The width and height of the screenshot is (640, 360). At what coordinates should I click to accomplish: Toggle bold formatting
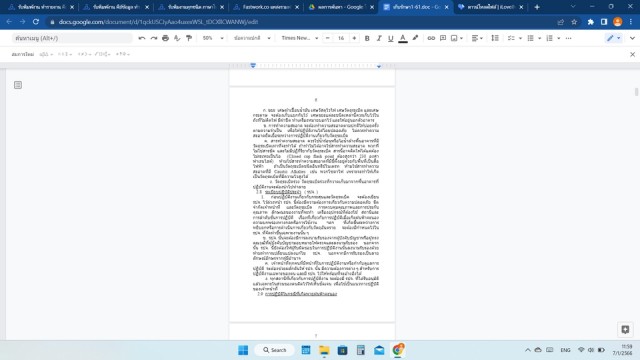pyautogui.click(x=367, y=38)
